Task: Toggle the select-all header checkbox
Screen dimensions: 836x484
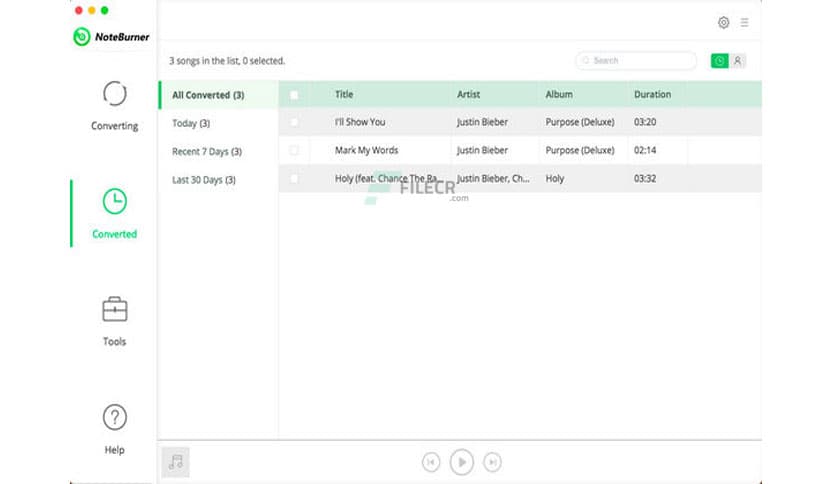Action: (294, 95)
